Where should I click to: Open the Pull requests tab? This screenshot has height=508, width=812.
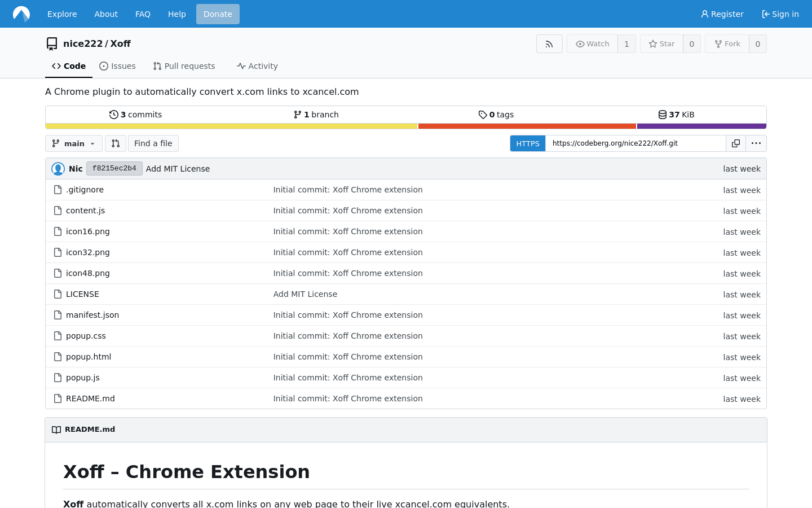tap(184, 66)
